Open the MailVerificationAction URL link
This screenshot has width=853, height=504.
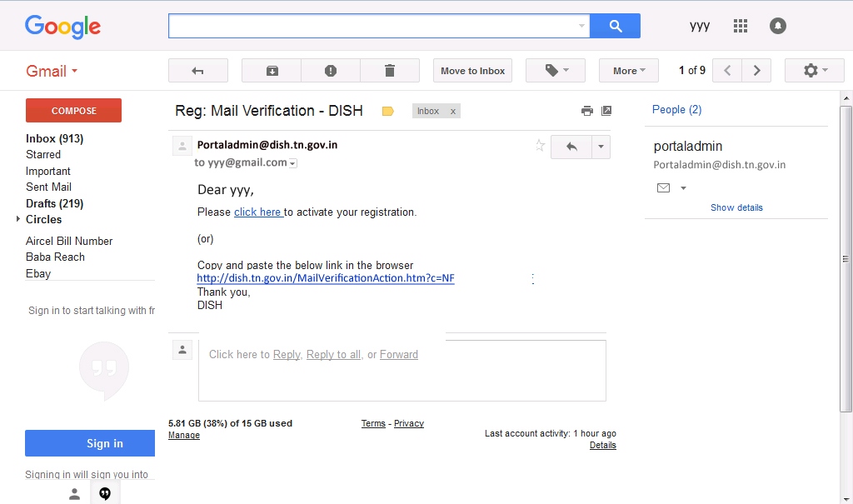(x=326, y=278)
